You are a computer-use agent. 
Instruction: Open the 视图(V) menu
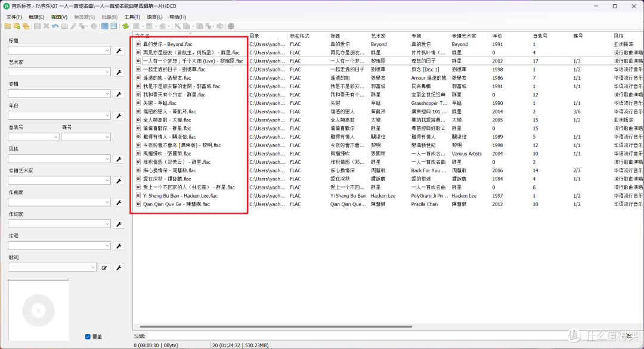click(59, 17)
